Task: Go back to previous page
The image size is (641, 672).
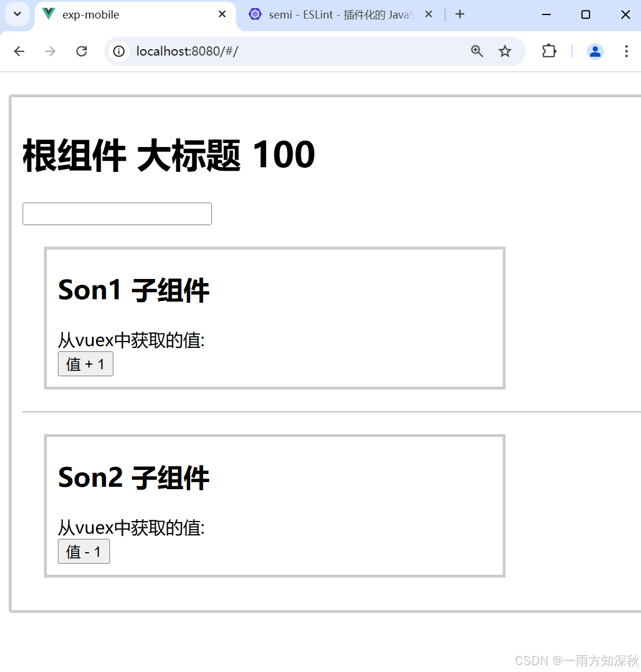Action: (x=19, y=52)
